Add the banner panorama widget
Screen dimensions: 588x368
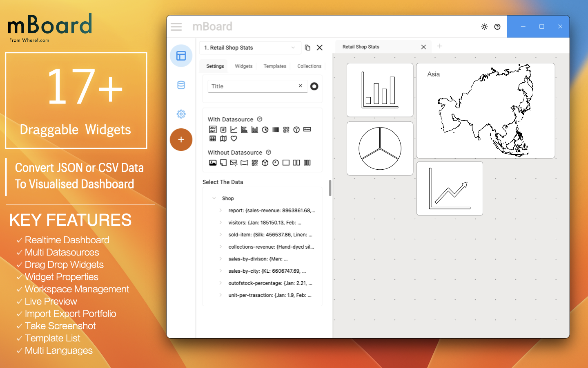point(244,163)
